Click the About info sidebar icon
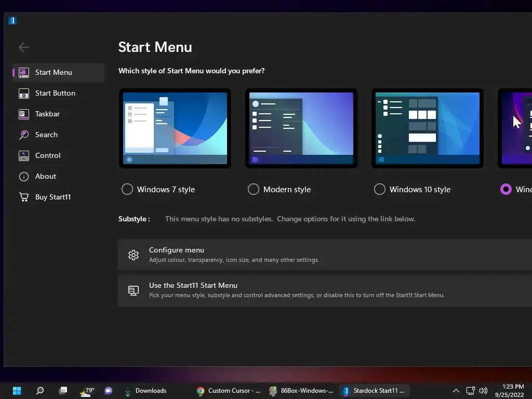 (24, 177)
